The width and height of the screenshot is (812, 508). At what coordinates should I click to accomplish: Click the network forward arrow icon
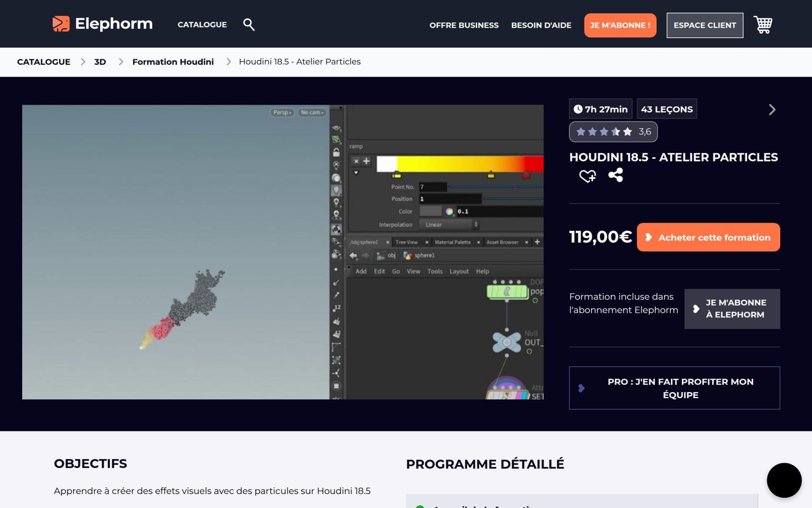point(365,255)
